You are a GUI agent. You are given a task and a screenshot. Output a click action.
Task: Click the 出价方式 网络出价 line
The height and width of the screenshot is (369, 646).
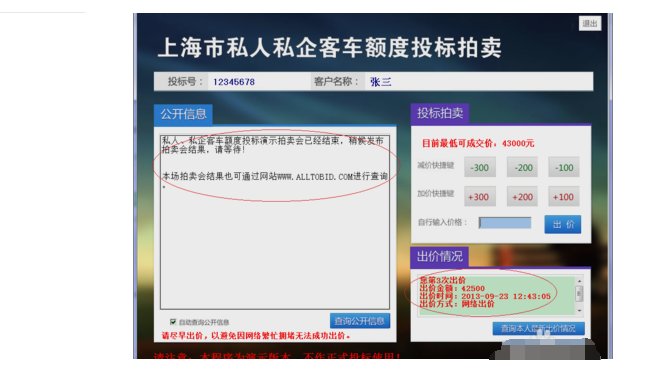[457, 304]
